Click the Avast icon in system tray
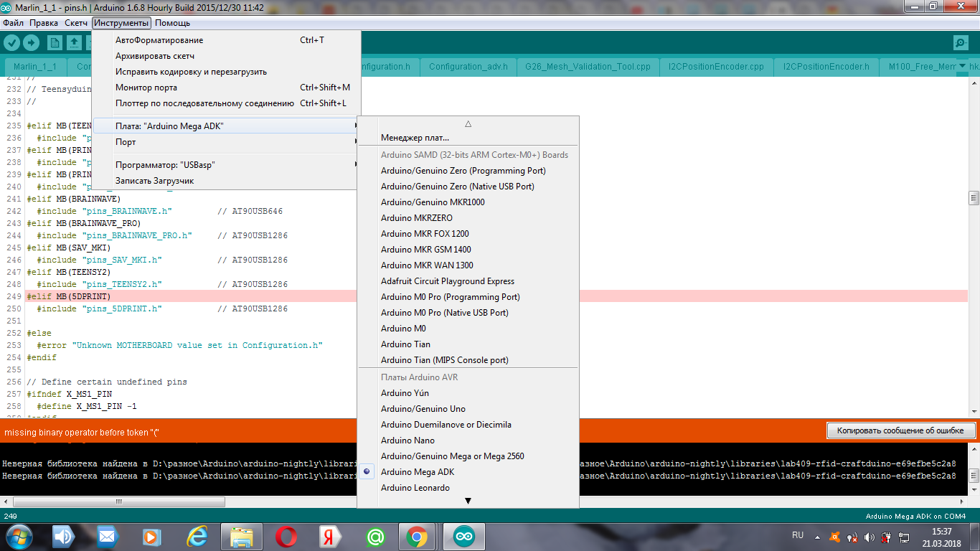 [834, 537]
